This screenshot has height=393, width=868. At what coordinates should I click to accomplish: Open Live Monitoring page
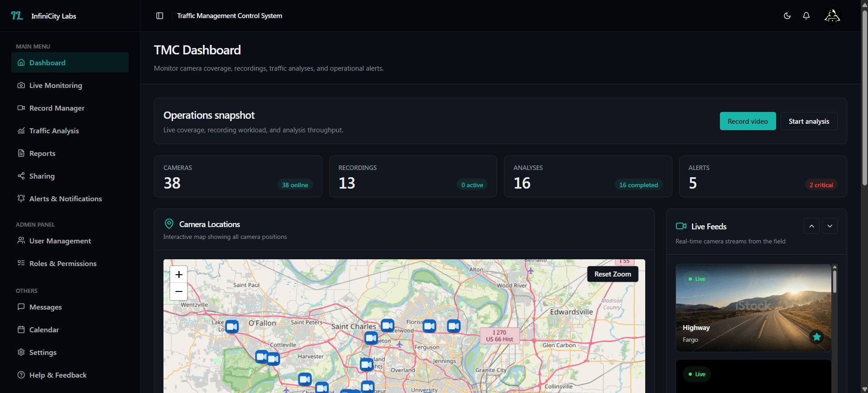click(x=70, y=85)
